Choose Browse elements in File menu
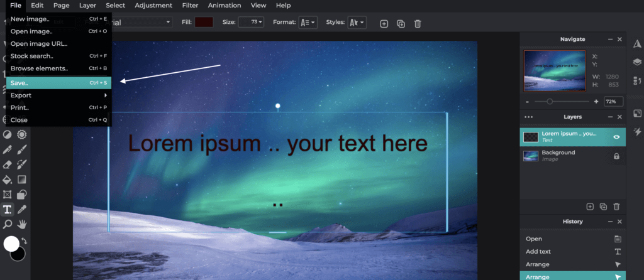This screenshot has height=280, width=644. [58, 68]
